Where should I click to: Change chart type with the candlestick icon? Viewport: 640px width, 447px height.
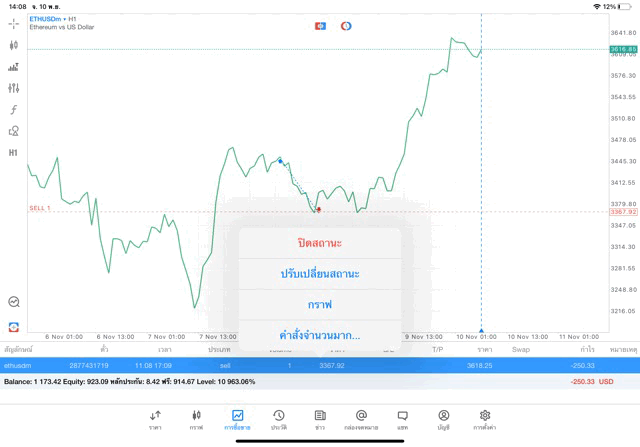click(14, 45)
